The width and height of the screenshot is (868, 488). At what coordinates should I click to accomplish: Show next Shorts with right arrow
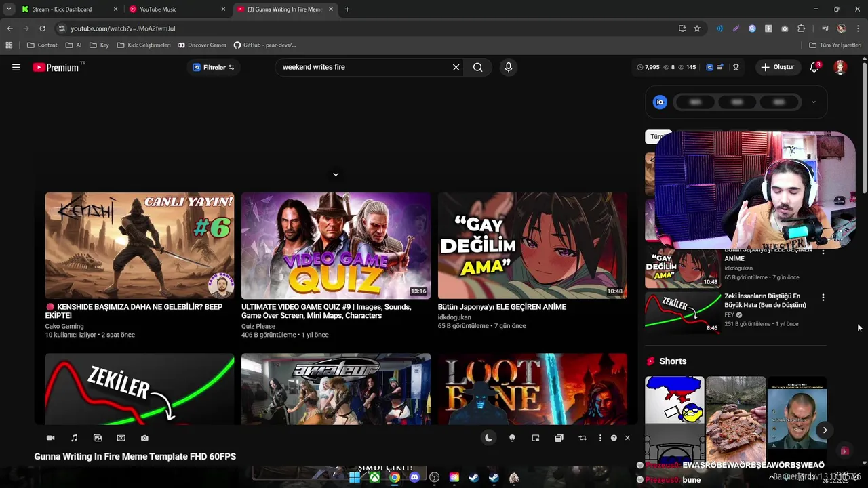[x=825, y=430]
